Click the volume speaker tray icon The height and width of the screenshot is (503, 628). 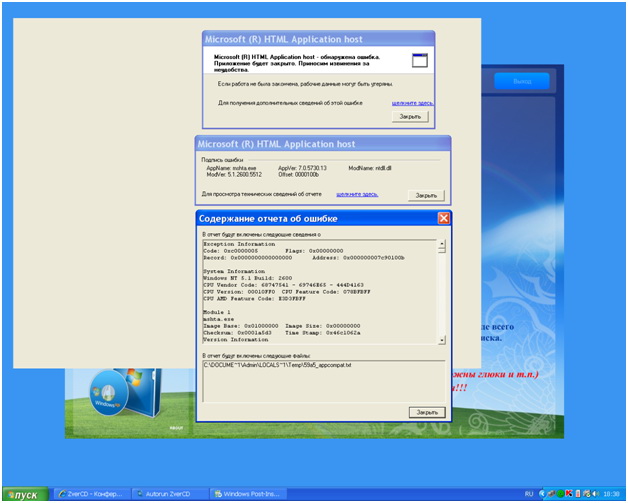596,494
